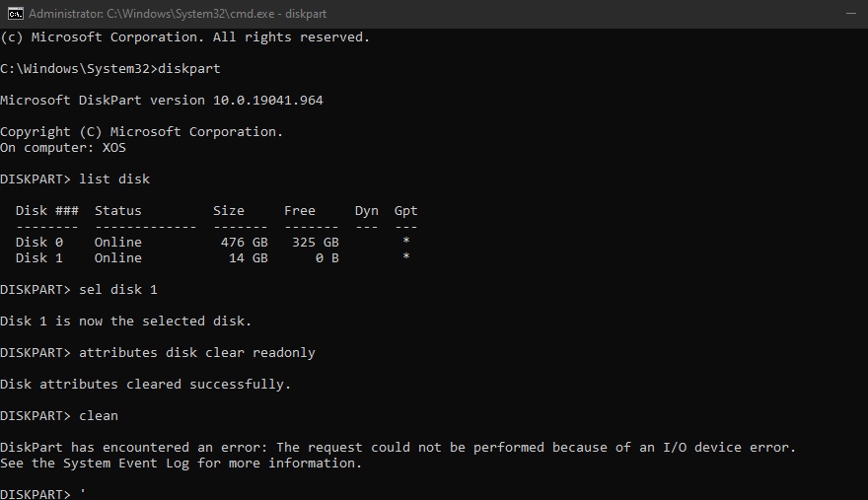The image size is (868, 500).
Task: Click the 'See the System Event Log' line
Action: [x=181, y=464]
